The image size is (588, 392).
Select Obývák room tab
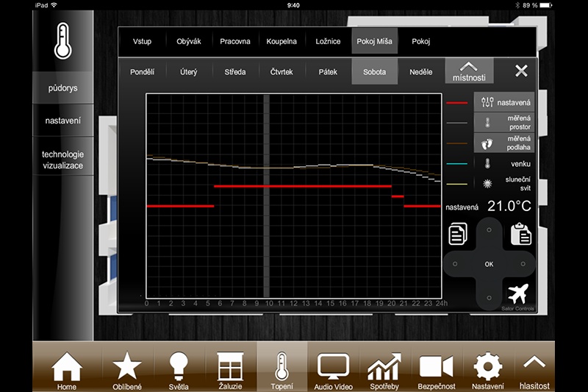189,41
